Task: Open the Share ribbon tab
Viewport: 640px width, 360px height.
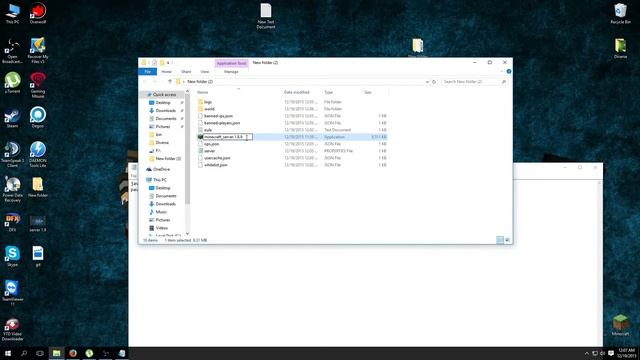Action: tap(186, 72)
